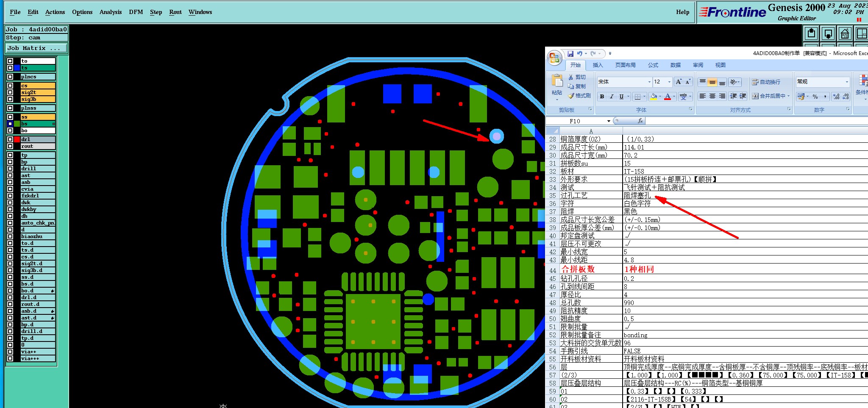Screen dimensions: 868x408
Task: Toggle Bold formatting in Excel
Action: click(602, 97)
